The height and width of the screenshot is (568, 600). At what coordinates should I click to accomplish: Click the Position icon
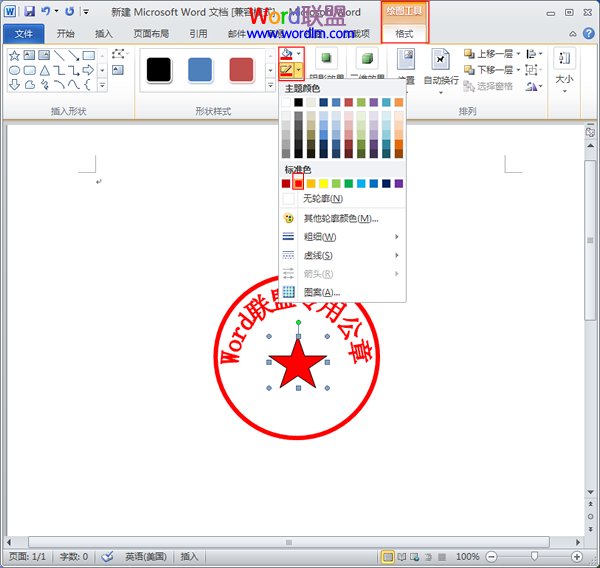[406, 59]
